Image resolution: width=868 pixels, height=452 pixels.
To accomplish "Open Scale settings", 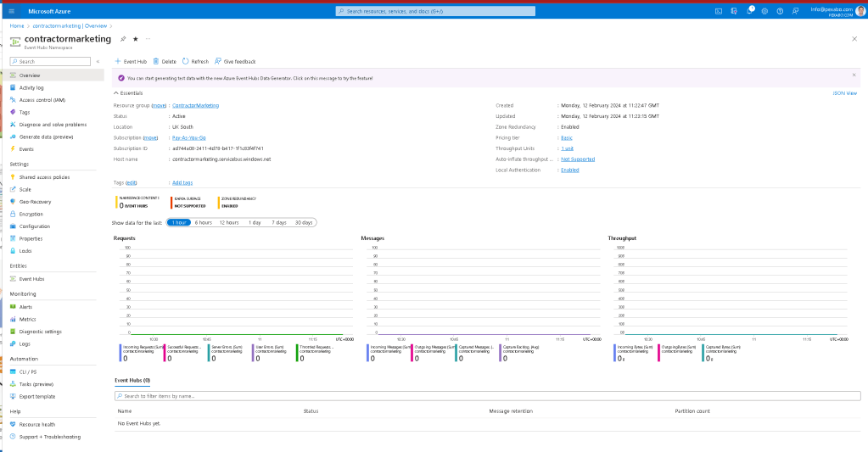I will click(25, 189).
